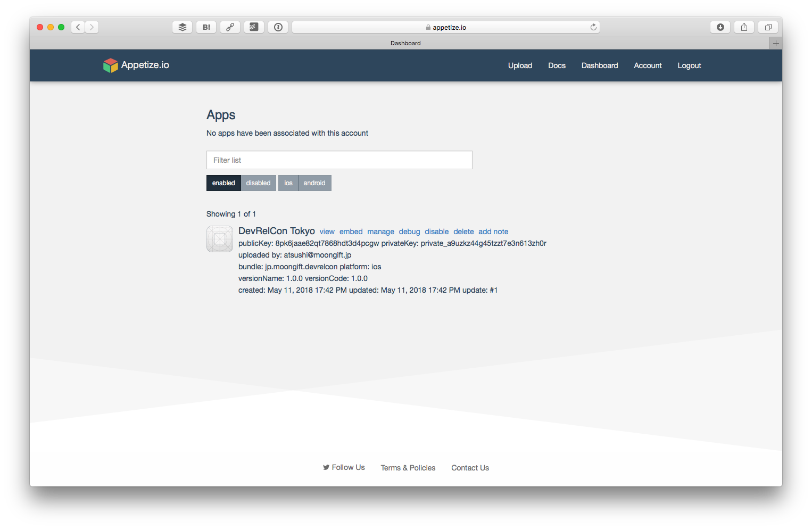Click the Showing 1 of 1 text
The height and width of the screenshot is (529, 812).
[231, 214]
